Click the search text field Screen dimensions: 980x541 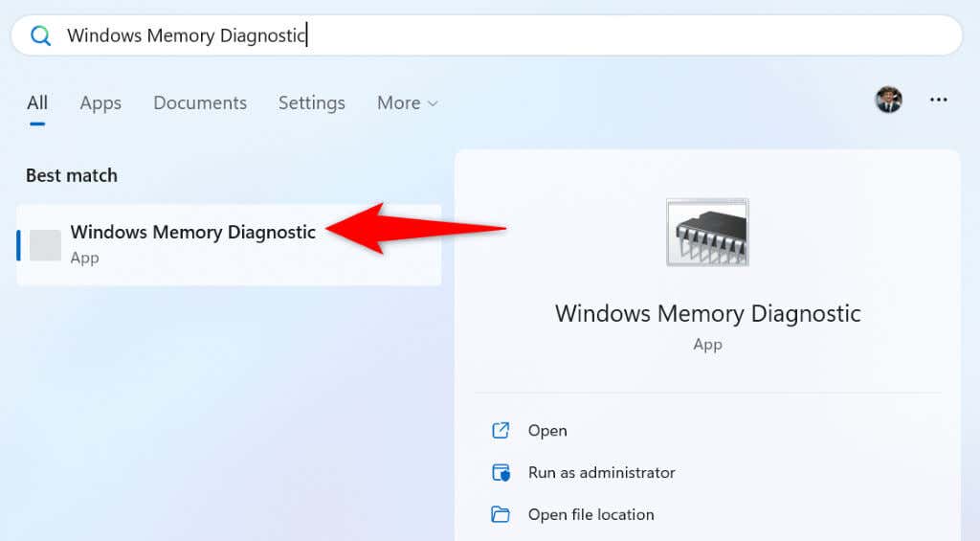(487, 35)
